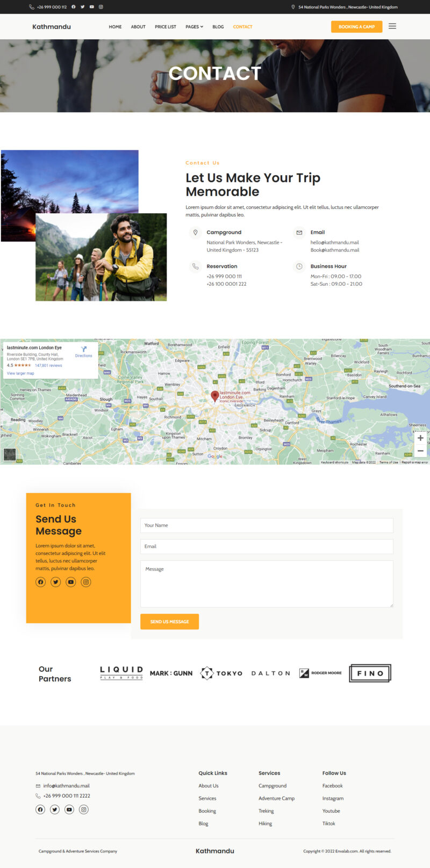
Task: Click into the Message text area
Action: 267,583
